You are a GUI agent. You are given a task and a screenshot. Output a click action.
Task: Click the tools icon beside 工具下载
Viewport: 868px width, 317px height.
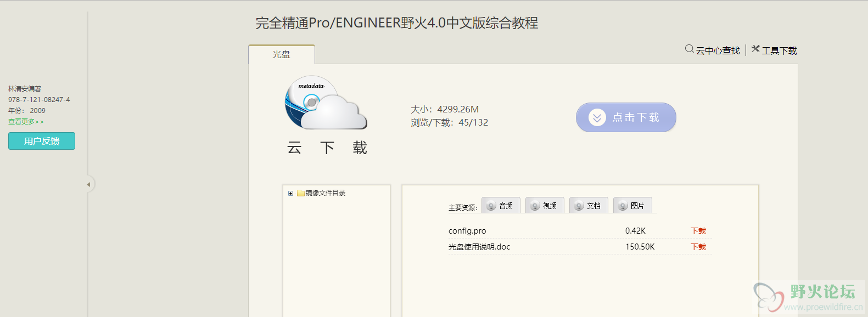755,49
